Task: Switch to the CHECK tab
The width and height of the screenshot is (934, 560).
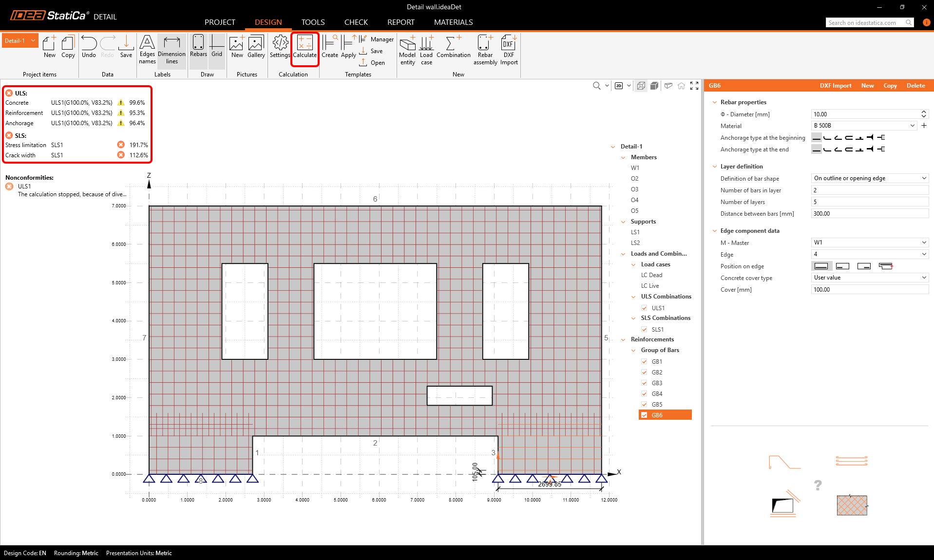Action: [x=356, y=22]
